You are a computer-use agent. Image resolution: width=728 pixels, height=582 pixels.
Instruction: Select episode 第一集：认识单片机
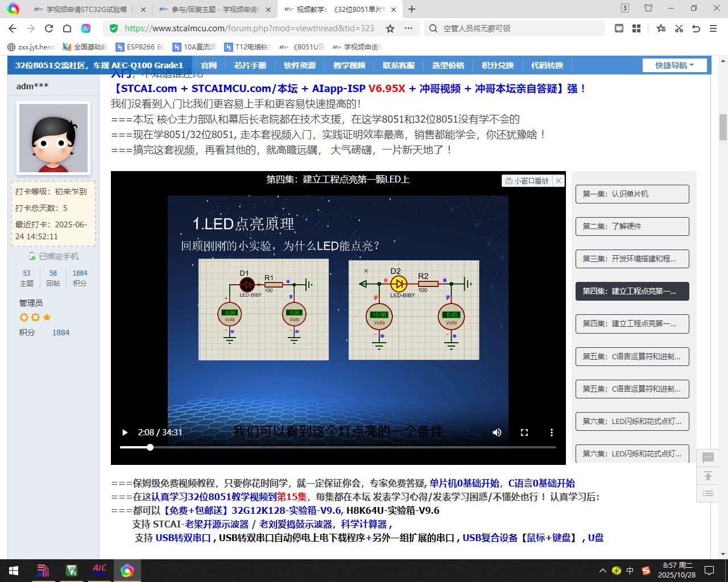pyautogui.click(x=632, y=194)
